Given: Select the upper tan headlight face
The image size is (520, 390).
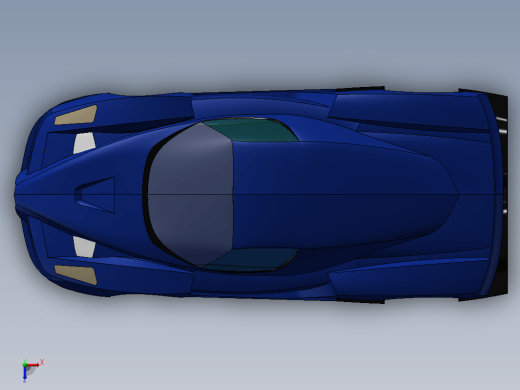Looking at the screenshot, I should pyautogui.click(x=77, y=115).
